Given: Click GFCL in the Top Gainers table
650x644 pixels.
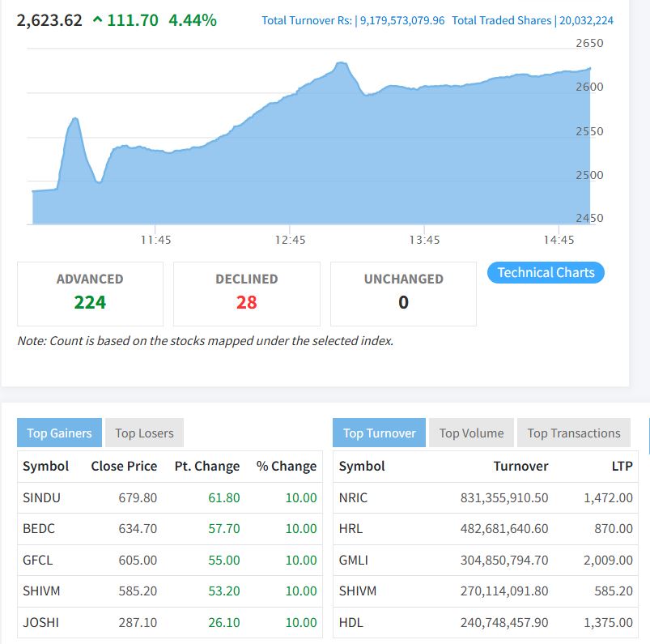Looking at the screenshot, I should (x=40, y=560).
